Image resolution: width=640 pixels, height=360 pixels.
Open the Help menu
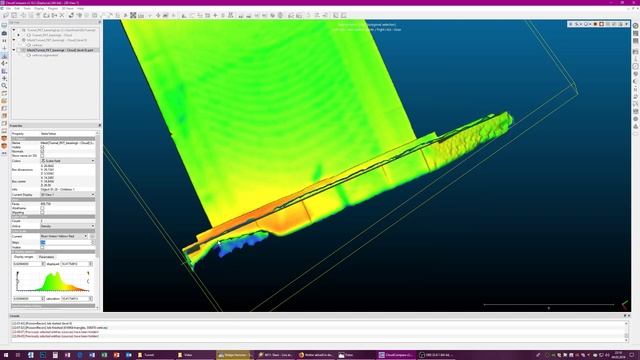coord(80,8)
